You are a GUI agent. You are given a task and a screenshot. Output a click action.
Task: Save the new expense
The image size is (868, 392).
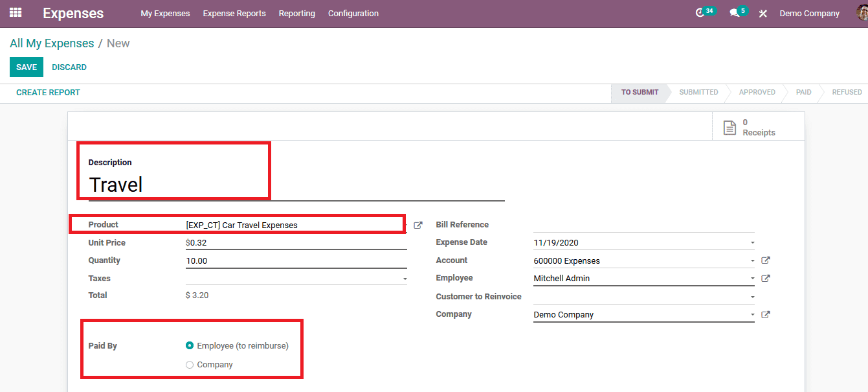(27, 67)
